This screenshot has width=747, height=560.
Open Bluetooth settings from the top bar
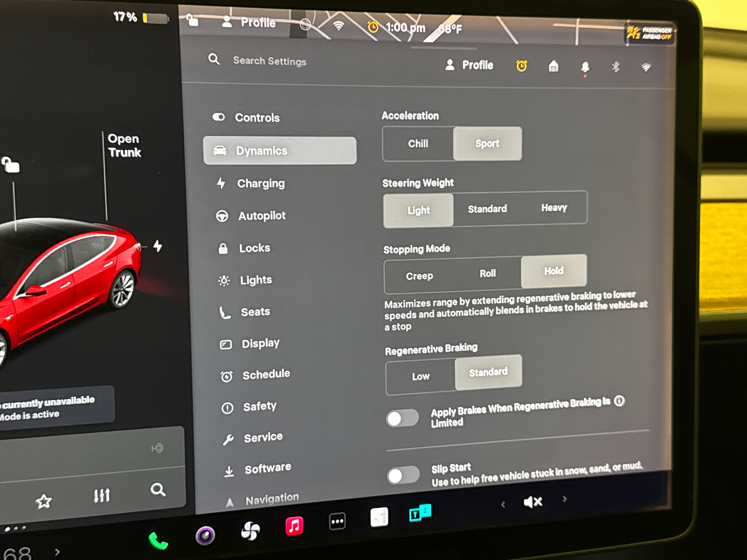(615, 68)
